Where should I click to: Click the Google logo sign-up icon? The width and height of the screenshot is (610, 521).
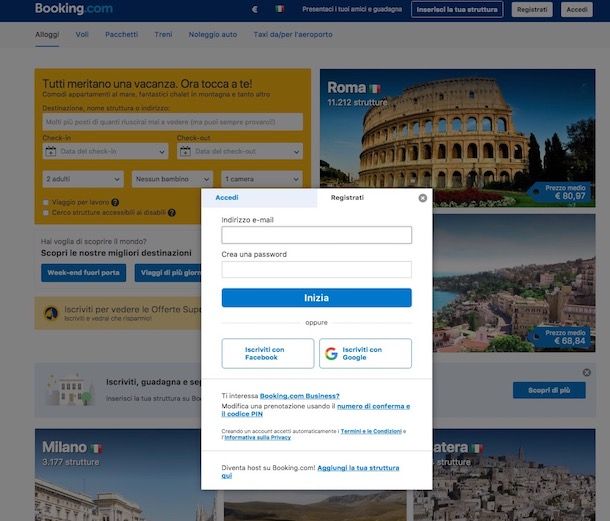point(331,353)
